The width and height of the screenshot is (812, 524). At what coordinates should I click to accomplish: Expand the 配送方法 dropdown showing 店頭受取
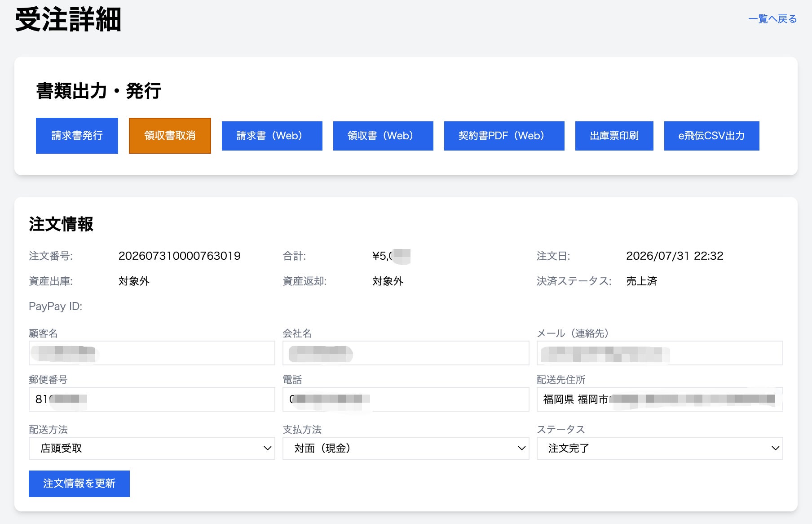pyautogui.click(x=152, y=448)
